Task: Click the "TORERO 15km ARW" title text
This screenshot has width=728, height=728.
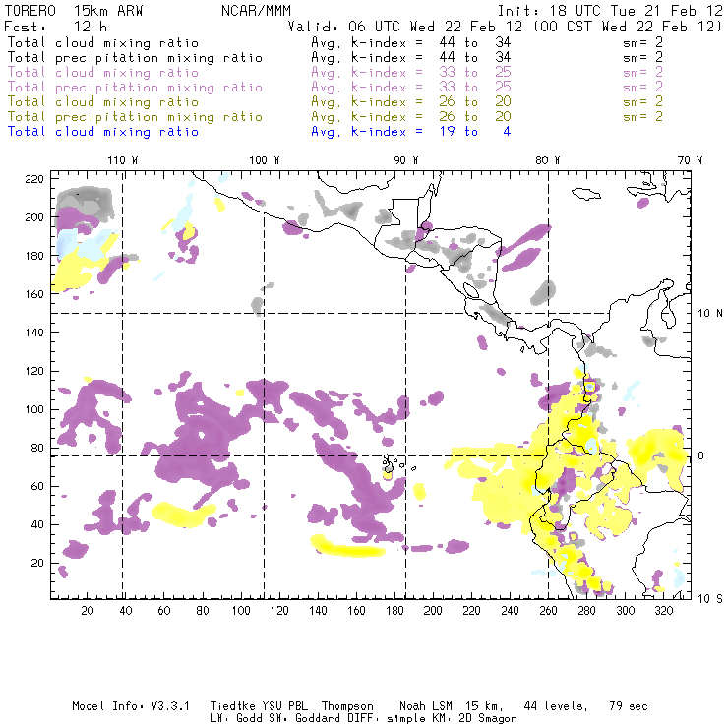Action: (74, 11)
